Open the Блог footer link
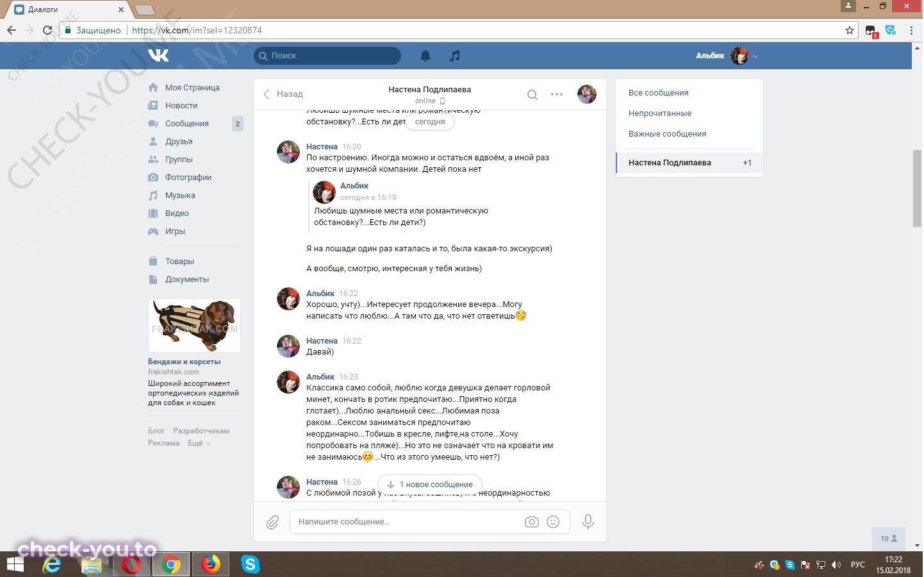Image resolution: width=924 pixels, height=577 pixels. [x=156, y=431]
